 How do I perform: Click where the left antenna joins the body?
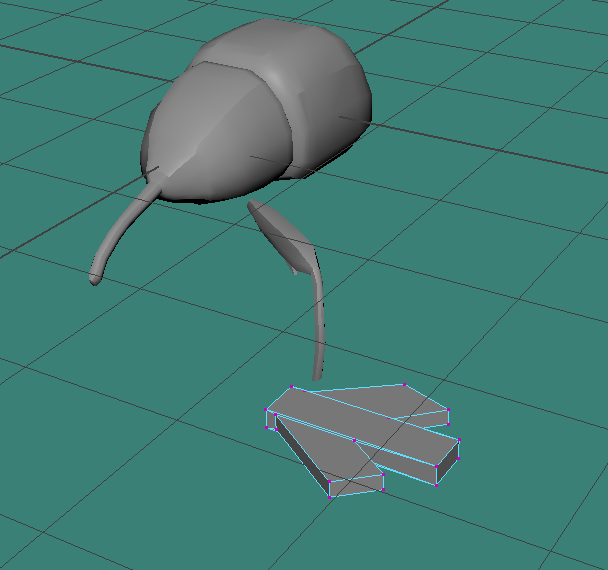[x=155, y=181]
